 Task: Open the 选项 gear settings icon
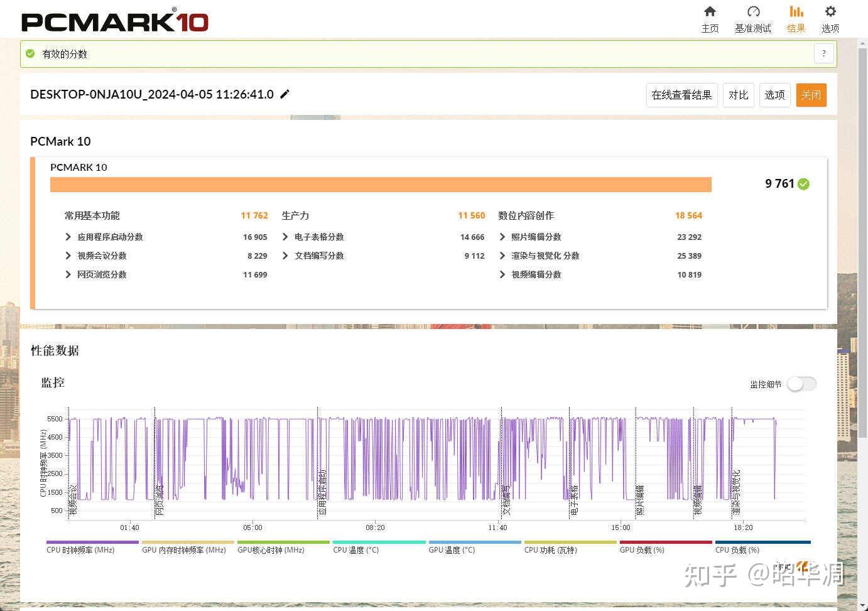click(x=830, y=11)
